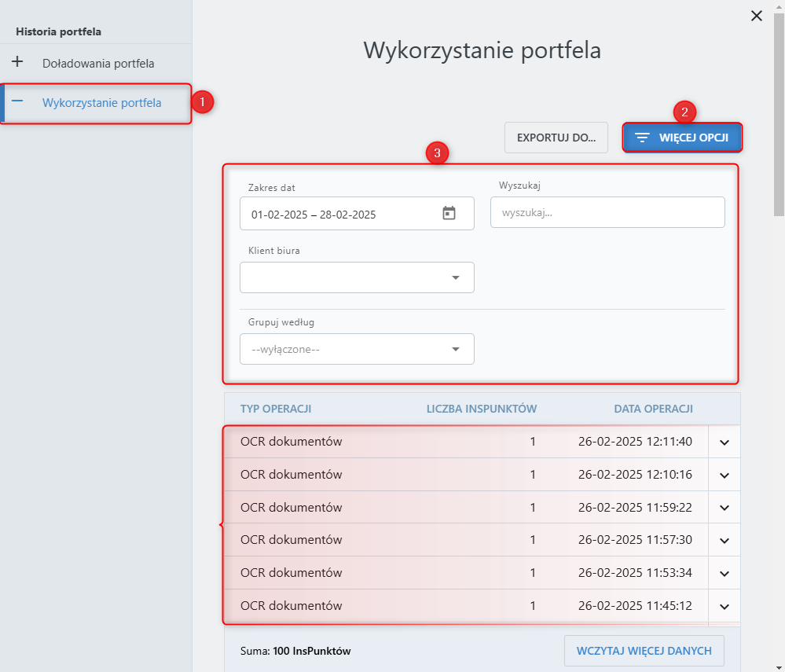The image size is (785, 672).
Task: Expand the row dated 26-02-2025 11:59:22
Action: click(724, 508)
